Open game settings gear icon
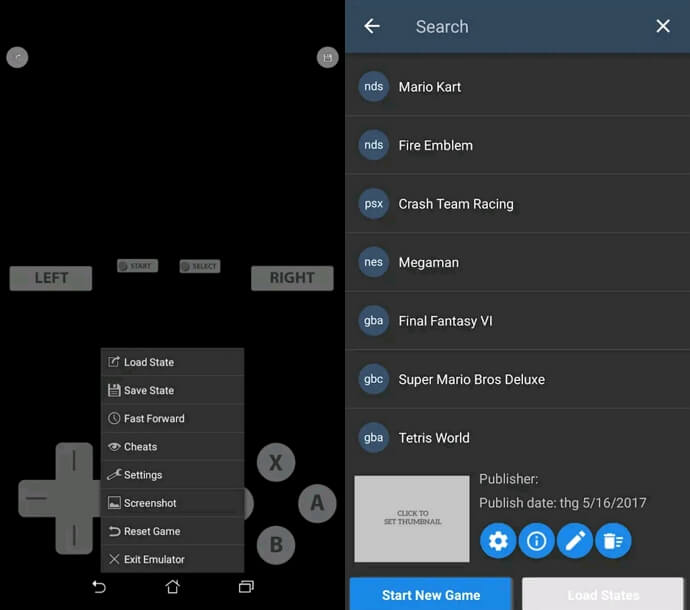 (x=498, y=540)
